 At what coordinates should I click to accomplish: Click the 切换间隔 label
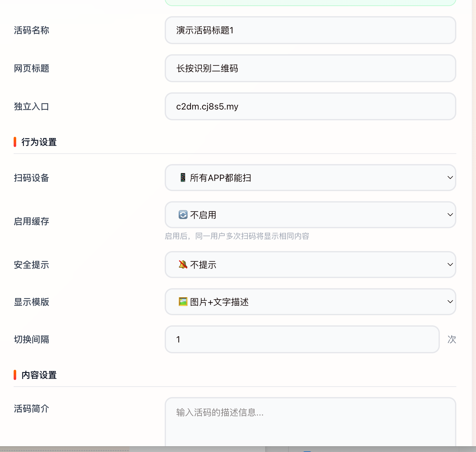[x=31, y=339]
